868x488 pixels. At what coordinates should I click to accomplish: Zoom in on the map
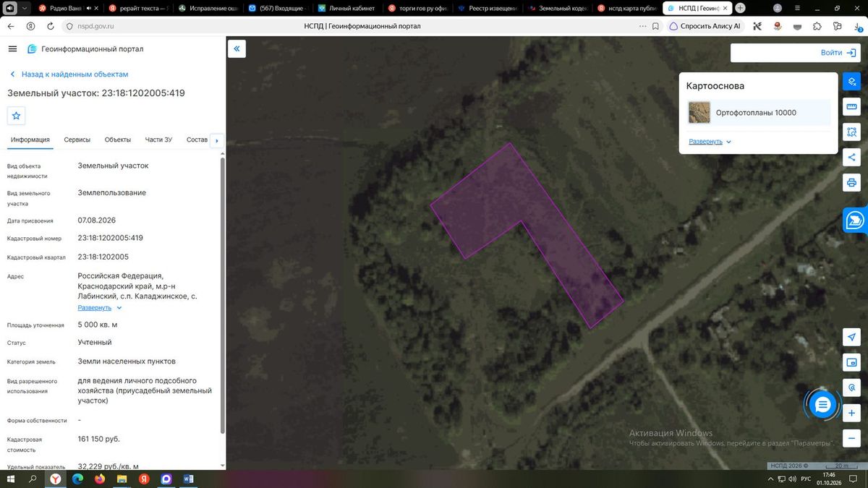852,413
